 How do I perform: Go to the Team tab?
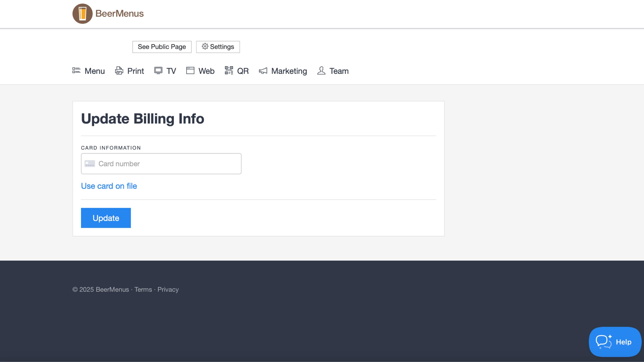(x=339, y=71)
